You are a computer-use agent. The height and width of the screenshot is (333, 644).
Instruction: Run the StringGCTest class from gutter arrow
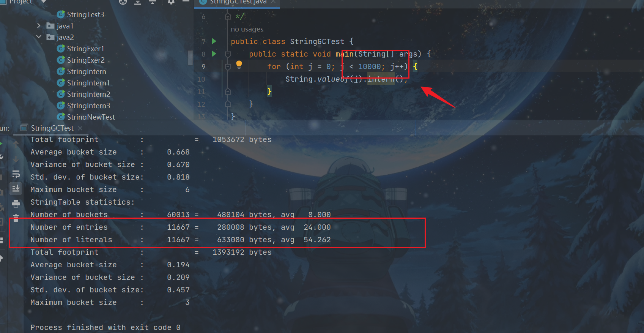coord(214,41)
